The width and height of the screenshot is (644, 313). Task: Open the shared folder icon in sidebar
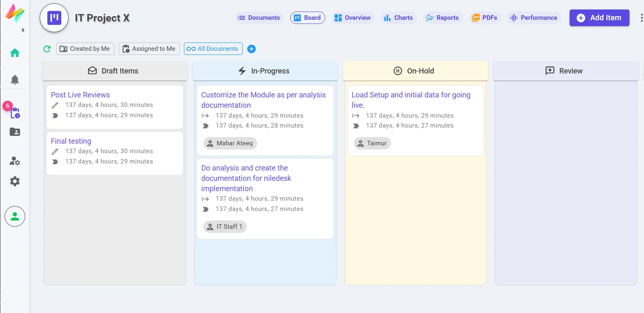(15, 132)
